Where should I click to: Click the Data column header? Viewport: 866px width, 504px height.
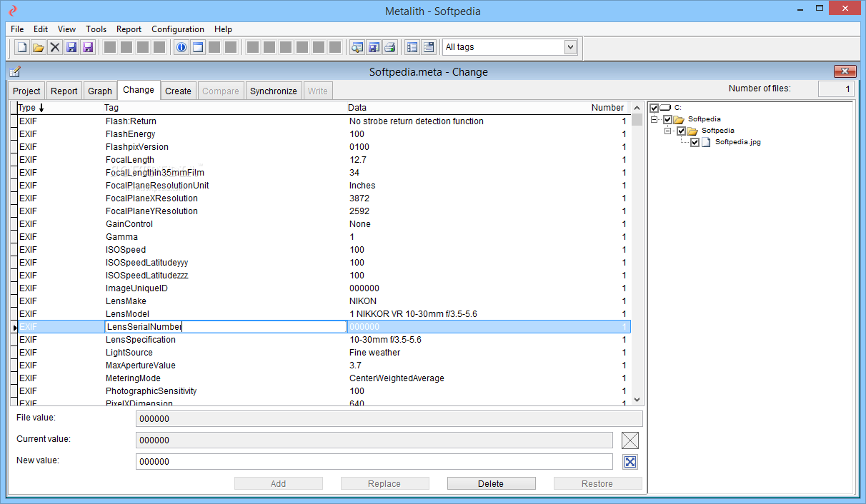(357, 108)
